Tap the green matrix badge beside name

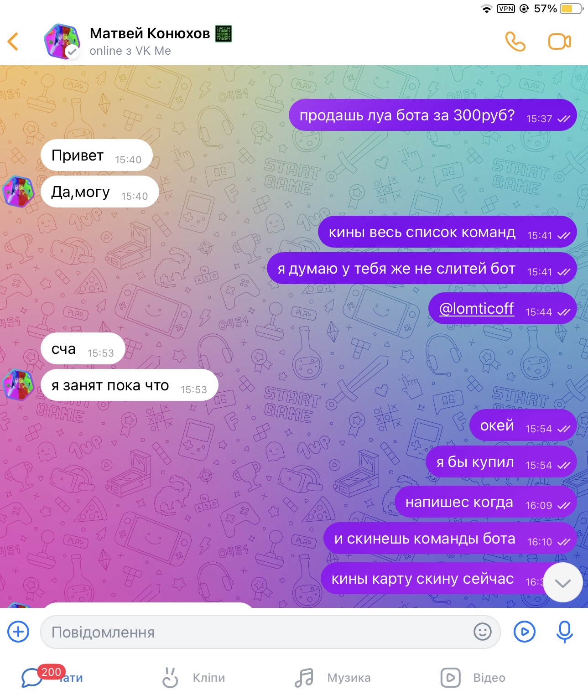coord(224,34)
